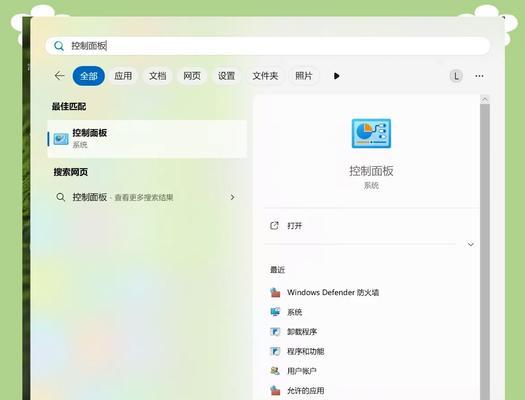Show more filters with the play arrow
The width and height of the screenshot is (525, 400).
(336, 76)
